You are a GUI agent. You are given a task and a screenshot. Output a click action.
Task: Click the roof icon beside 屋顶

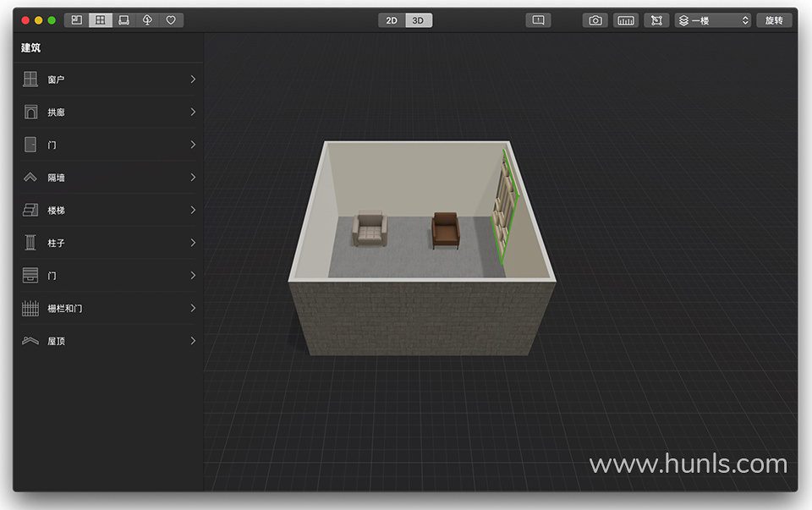click(x=30, y=341)
